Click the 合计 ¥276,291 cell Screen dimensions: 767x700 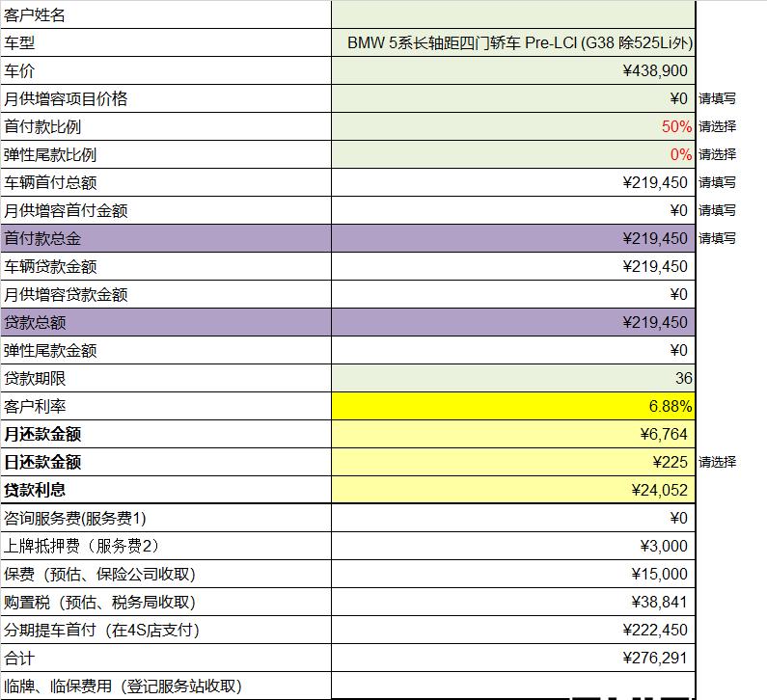click(x=513, y=658)
